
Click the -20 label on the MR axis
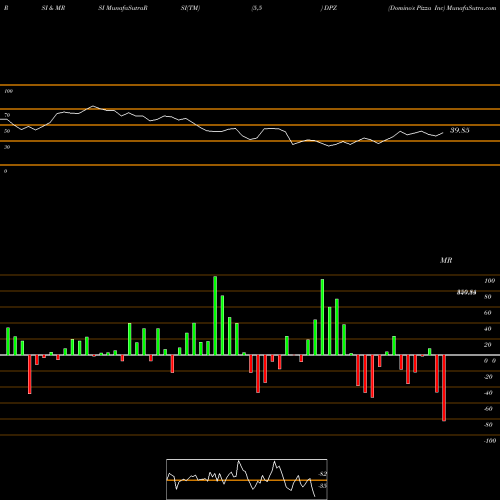(x=488, y=377)
